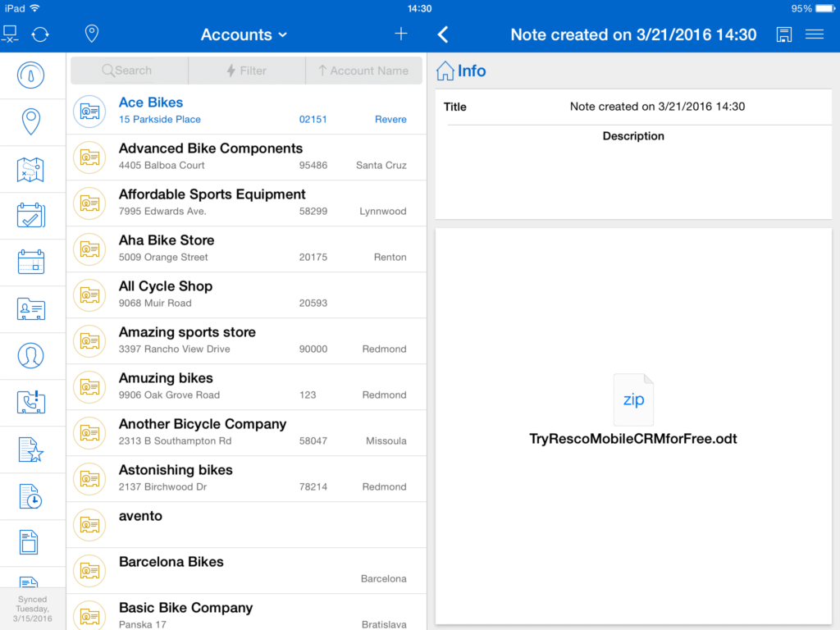This screenshot has width=840, height=630.
Task: Go back using the left chevron arrow
Action: (442, 34)
